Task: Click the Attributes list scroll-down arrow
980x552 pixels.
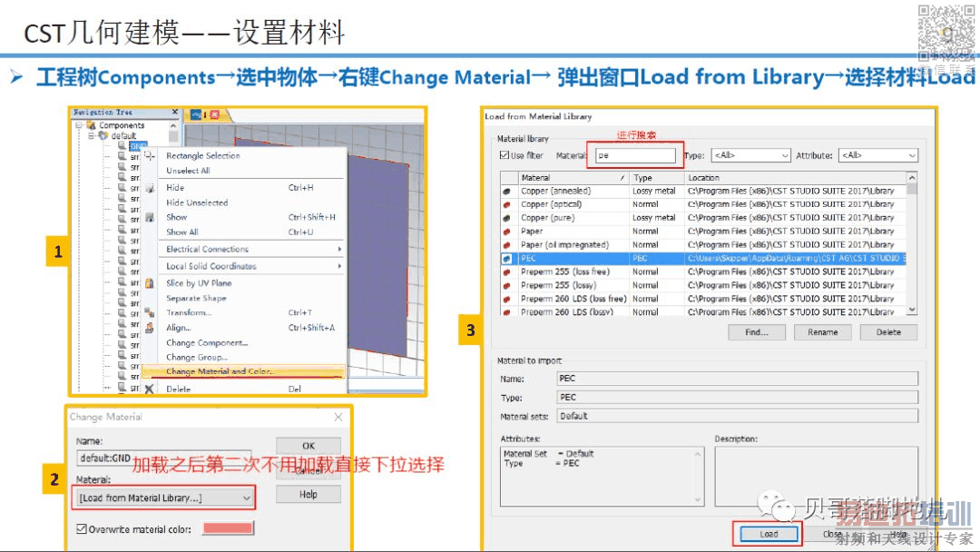Action: pyautogui.click(x=698, y=500)
